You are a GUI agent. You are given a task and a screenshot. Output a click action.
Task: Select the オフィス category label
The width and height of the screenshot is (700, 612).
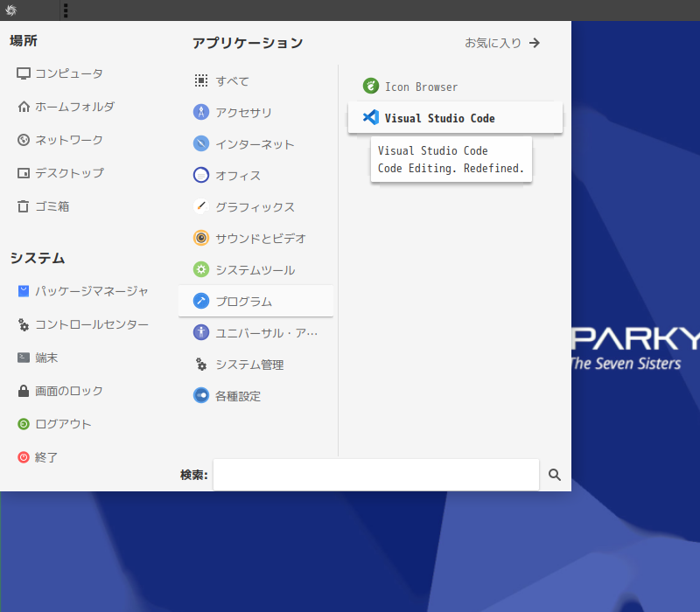(238, 176)
